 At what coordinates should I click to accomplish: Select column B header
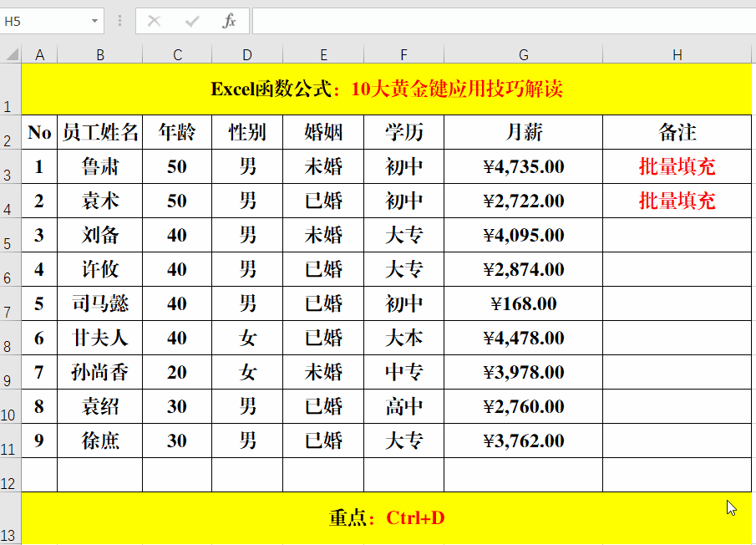click(99, 54)
